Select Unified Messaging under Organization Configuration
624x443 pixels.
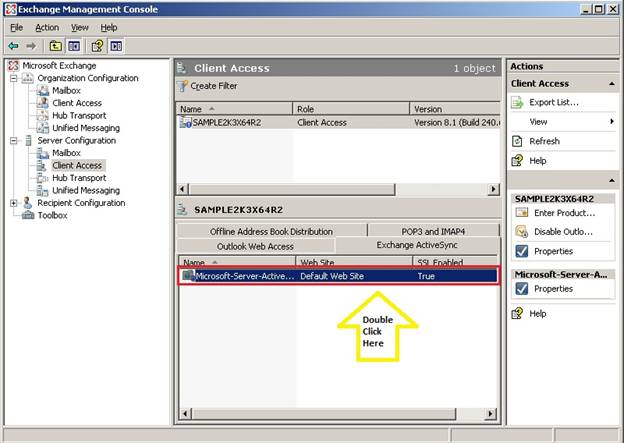(x=86, y=128)
